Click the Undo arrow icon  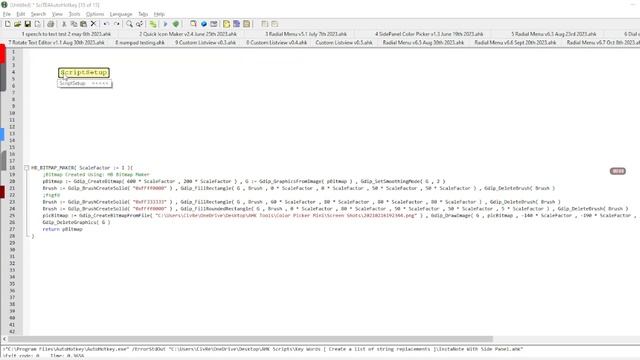pyautogui.click(x=107, y=24)
